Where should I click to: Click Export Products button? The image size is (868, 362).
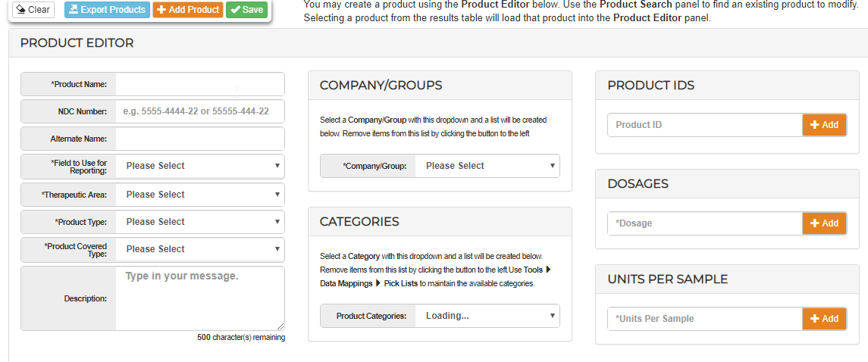click(107, 10)
